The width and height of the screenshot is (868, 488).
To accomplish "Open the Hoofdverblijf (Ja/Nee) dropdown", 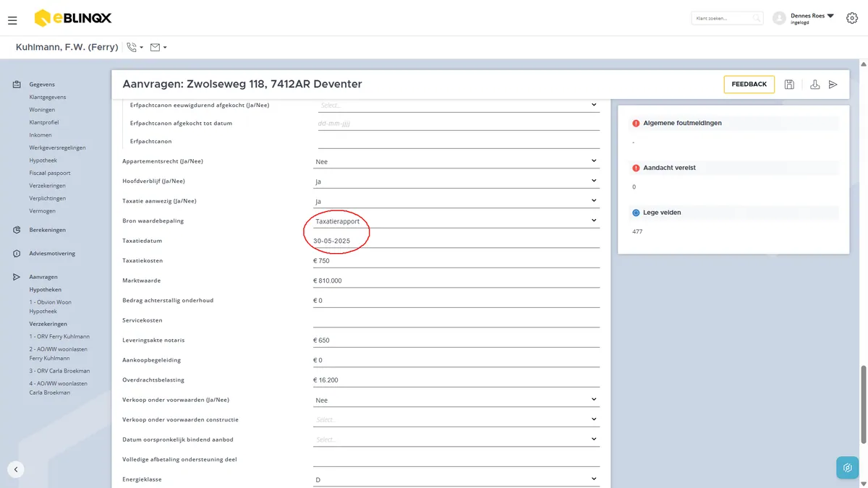I will 456,181.
